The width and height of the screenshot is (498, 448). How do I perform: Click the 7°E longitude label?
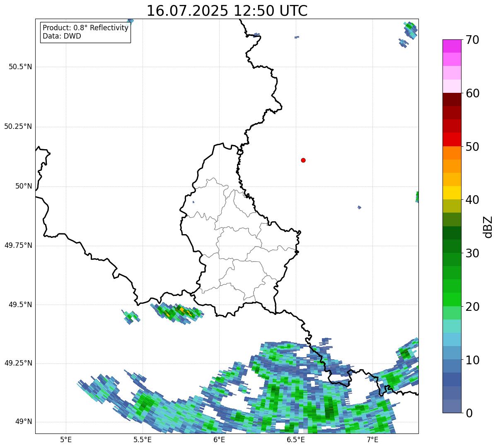click(x=372, y=439)
